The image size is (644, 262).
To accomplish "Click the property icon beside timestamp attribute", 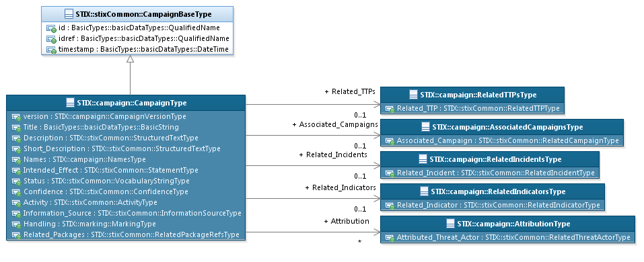I will [x=51, y=50].
